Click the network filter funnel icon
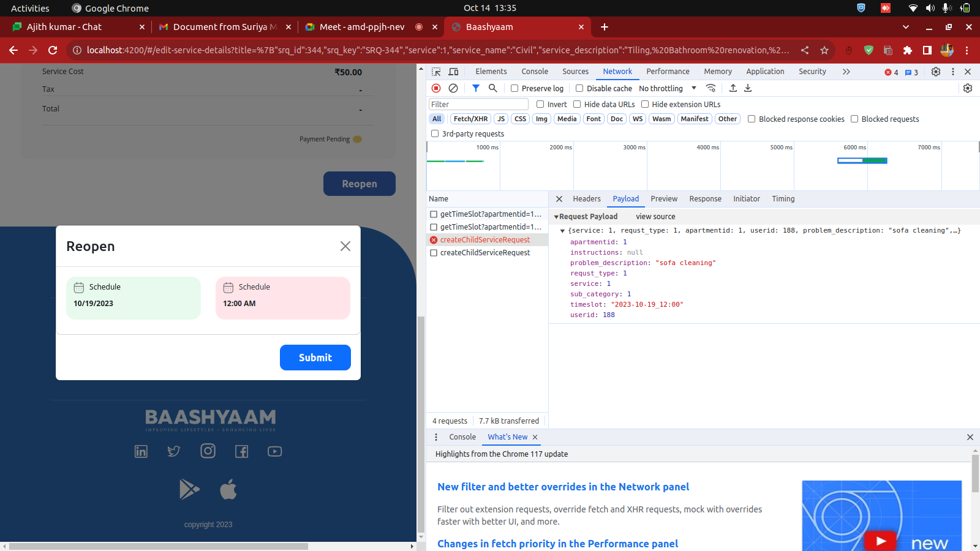Viewport: 980px width, 551px height. point(476,88)
